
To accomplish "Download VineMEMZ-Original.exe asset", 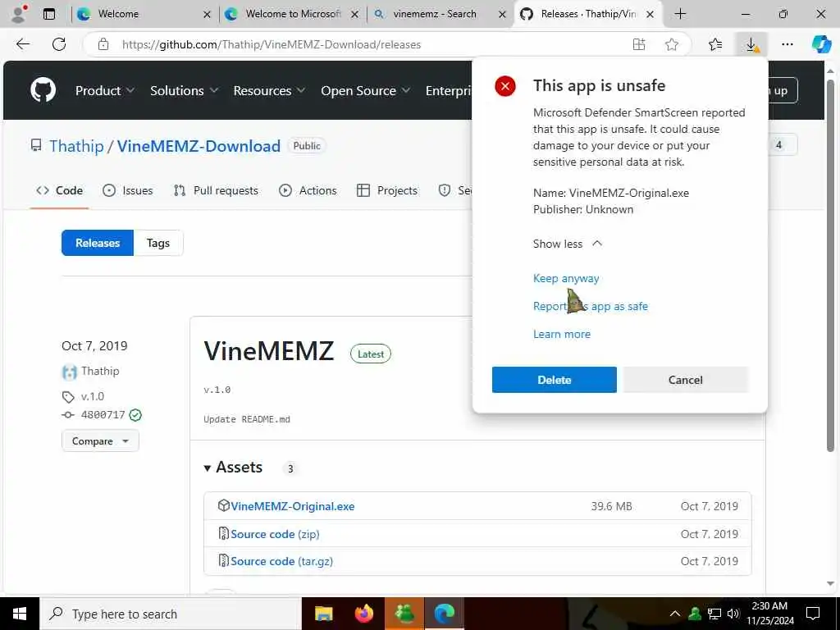I will tap(293, 505).
